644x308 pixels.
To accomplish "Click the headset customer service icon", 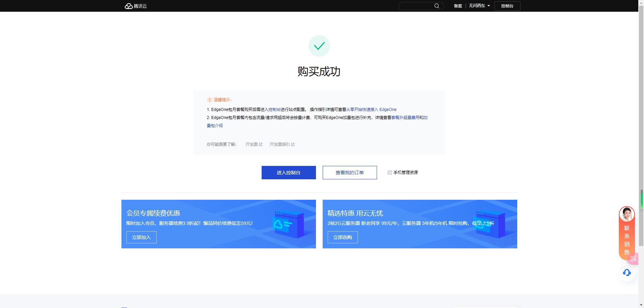I will coord(627,273).
